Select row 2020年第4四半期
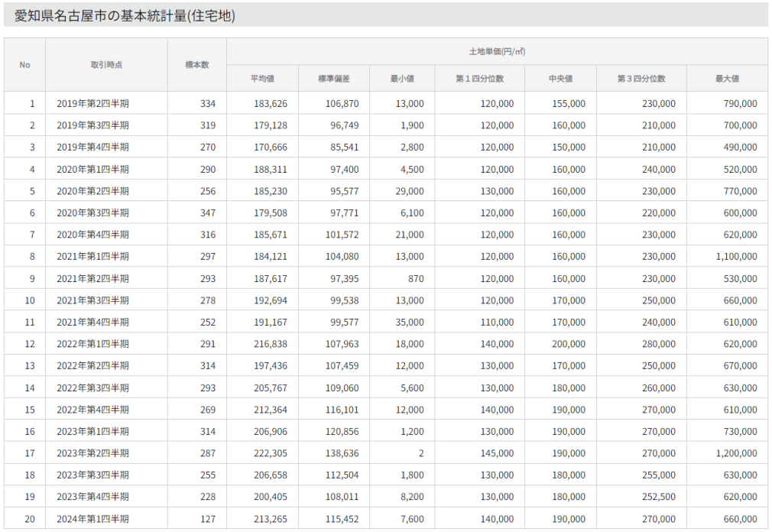This screenshot has height=532, width=772. 386,235
